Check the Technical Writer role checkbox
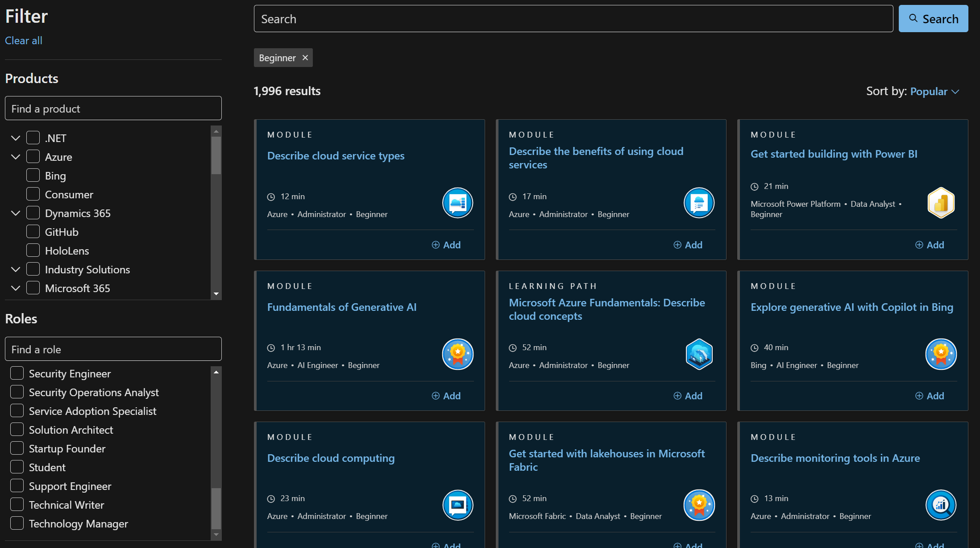980x548 pixels. point(17,504)
